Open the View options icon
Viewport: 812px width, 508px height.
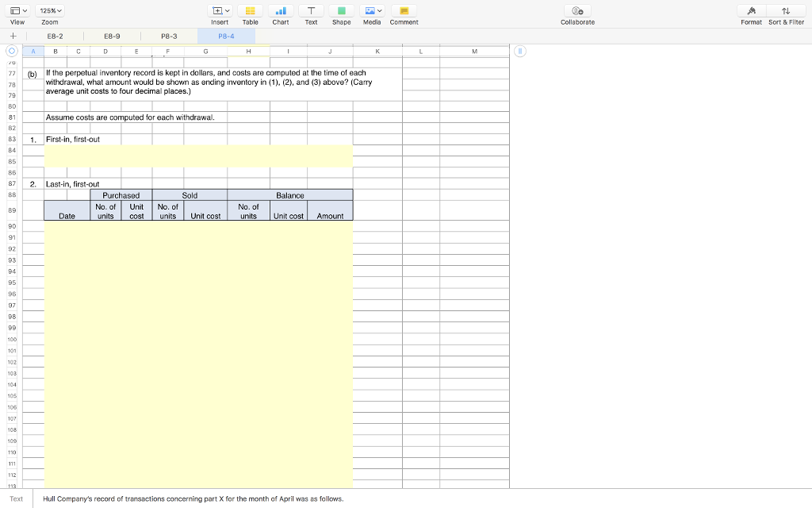[15, 10]
